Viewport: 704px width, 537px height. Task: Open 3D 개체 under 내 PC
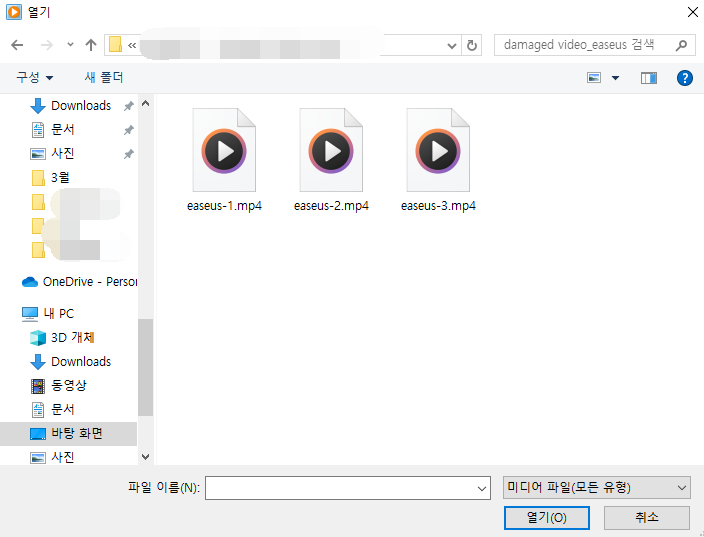pos(72,338)
